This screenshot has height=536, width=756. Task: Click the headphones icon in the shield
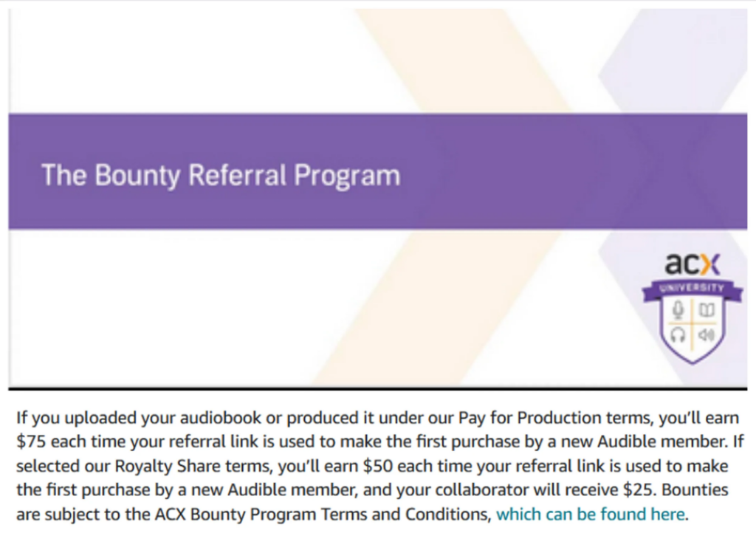[x=678, y=336]
